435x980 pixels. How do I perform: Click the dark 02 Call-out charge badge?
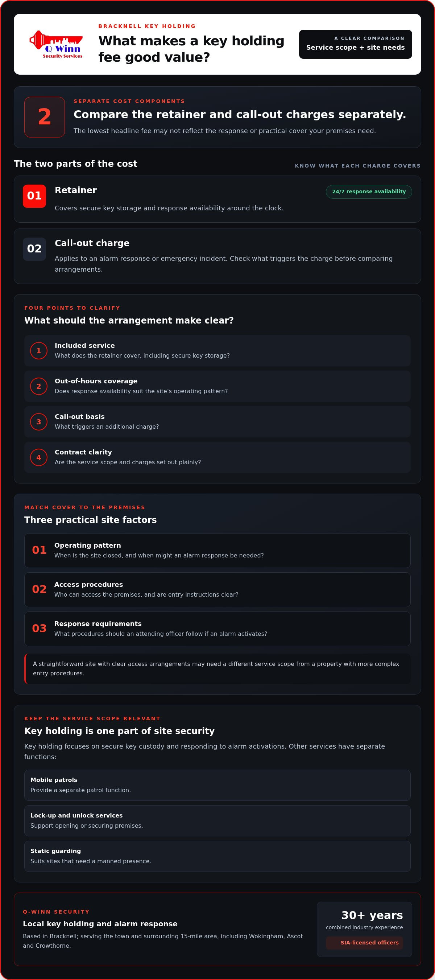tap(34, 249)
